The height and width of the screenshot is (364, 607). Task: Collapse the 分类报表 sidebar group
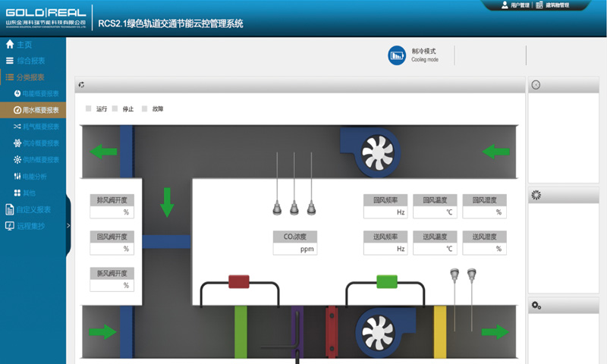coord(30,77)
